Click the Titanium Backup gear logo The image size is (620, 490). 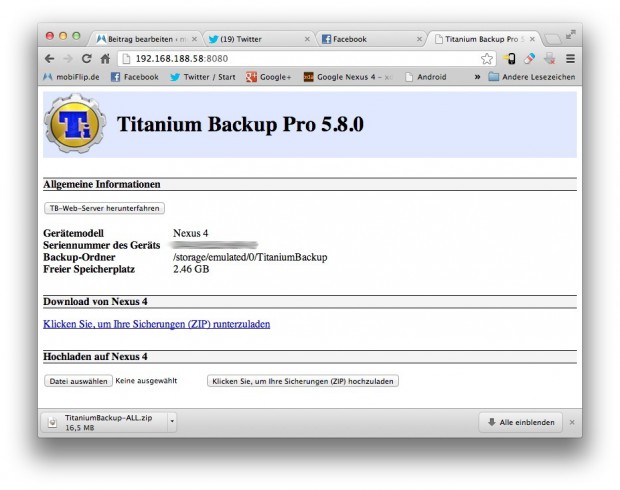75,124
